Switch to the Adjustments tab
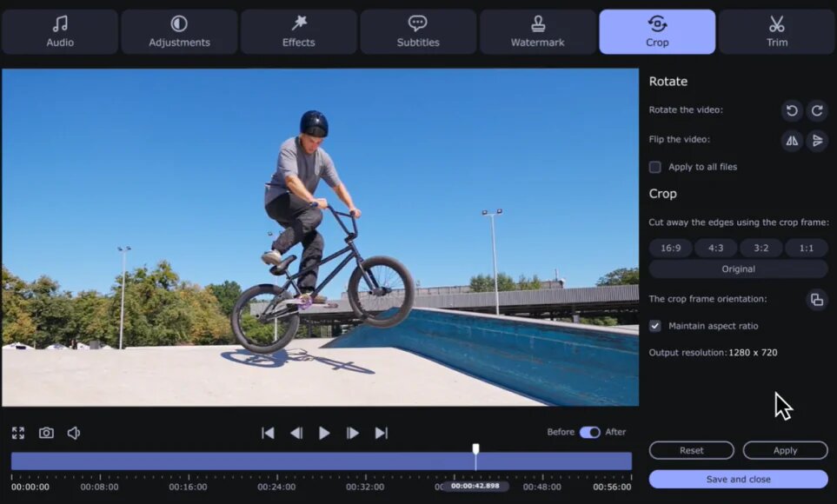The width and height of the screenshot is (837, 504). click(179, 31)
